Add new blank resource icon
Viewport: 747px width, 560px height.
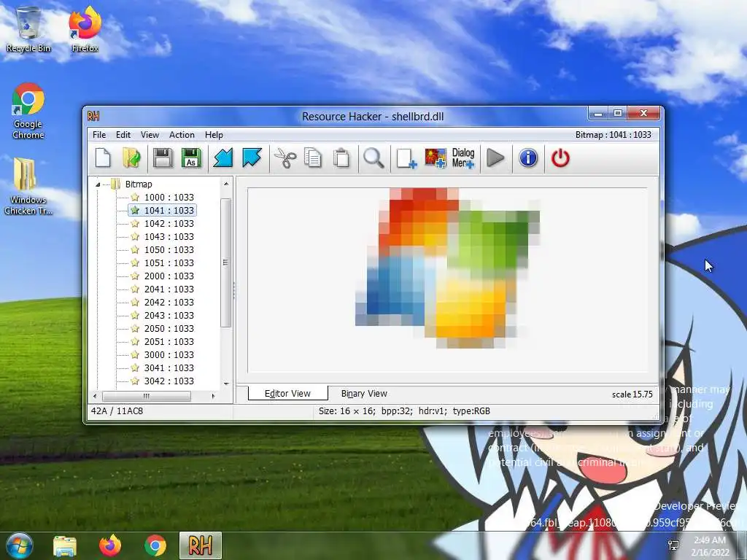point(406,158)
